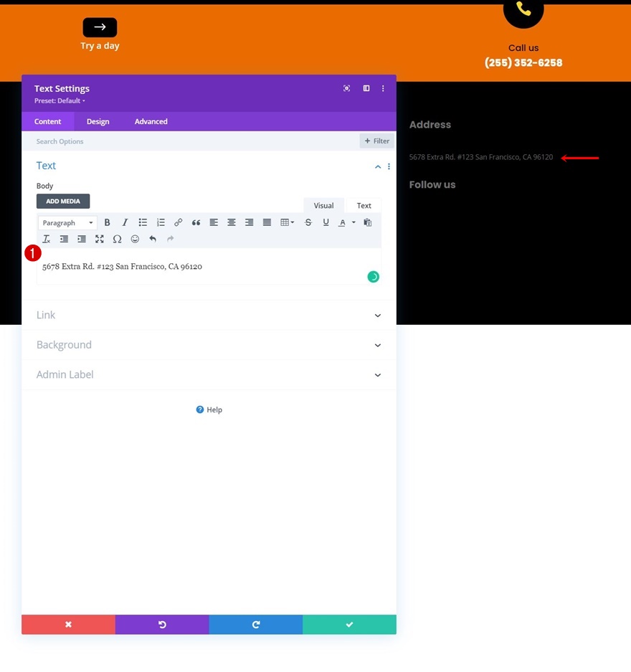The width and height of the screenshot is (631, 672).
Task: Click the Address heading
Action: point(430,125)
